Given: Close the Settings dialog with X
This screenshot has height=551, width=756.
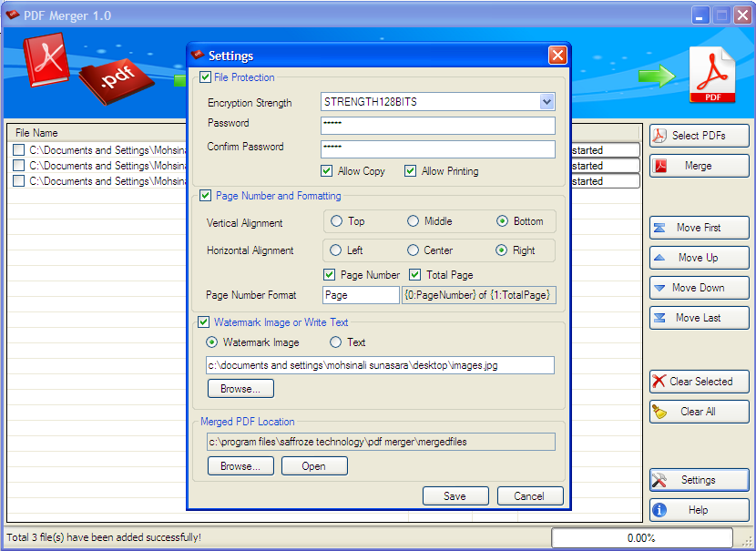Looking at the screenshot, I should [x=557, y=56].
